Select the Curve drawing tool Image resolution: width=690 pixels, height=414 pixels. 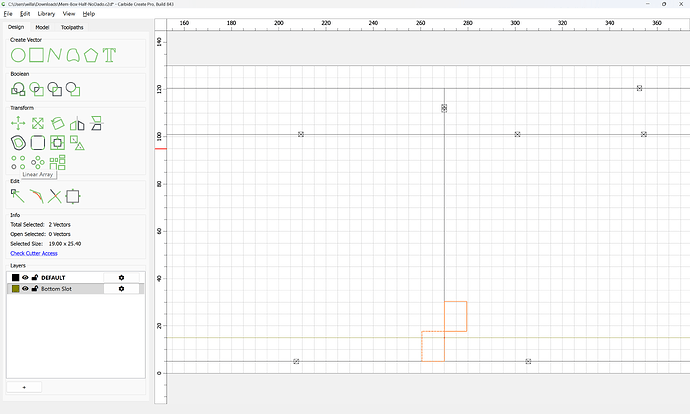point(73,55)
